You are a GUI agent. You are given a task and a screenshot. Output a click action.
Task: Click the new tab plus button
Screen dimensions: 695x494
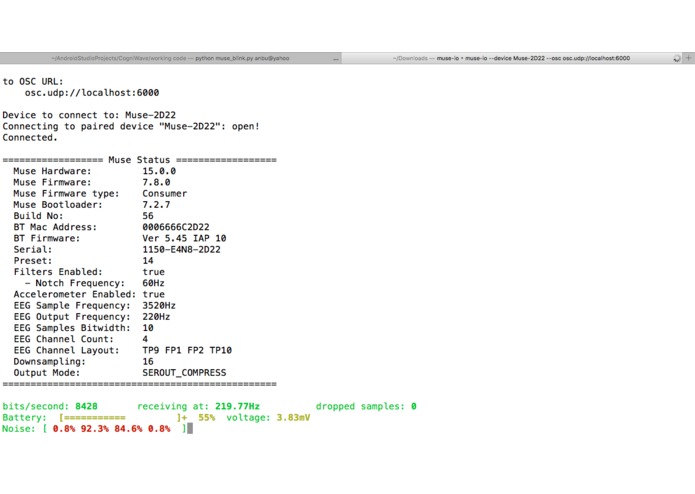pyautogui.click(x=688, y=58)
